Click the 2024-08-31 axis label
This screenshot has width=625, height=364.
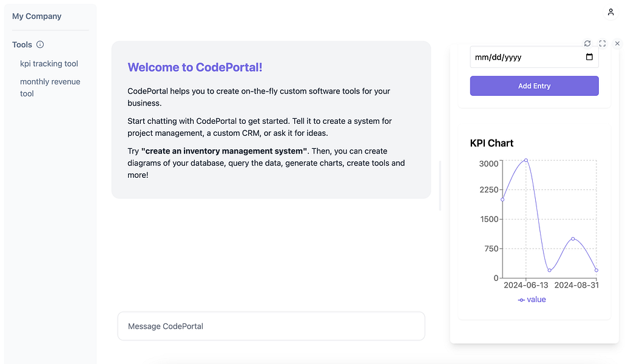click(576, 285)
